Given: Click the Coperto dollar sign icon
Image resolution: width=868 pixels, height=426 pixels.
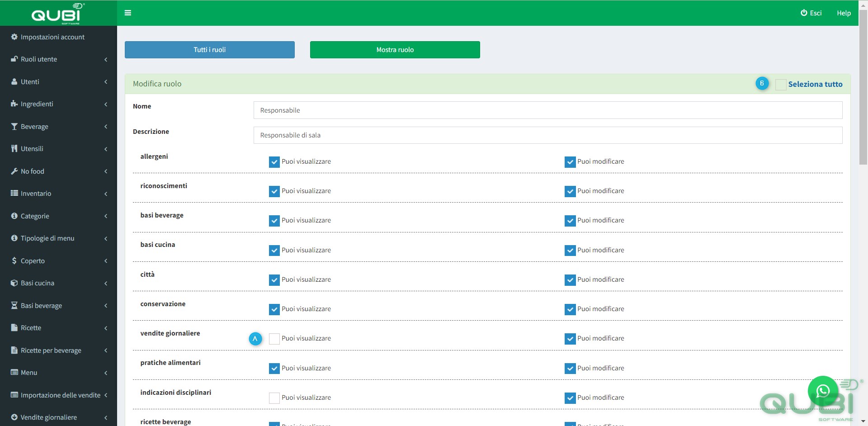Looking at the screenshot, I should 14,261.
